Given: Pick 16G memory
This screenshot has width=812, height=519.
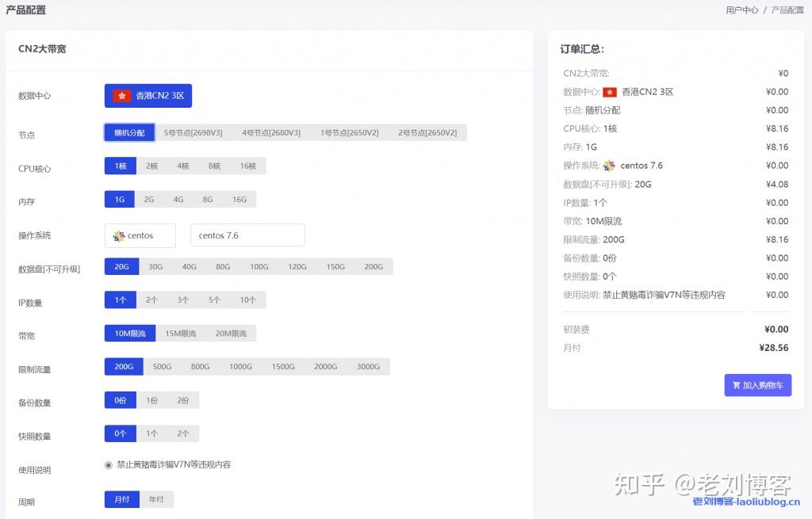Looking at the screenshot, I should [x=239, y=199].
